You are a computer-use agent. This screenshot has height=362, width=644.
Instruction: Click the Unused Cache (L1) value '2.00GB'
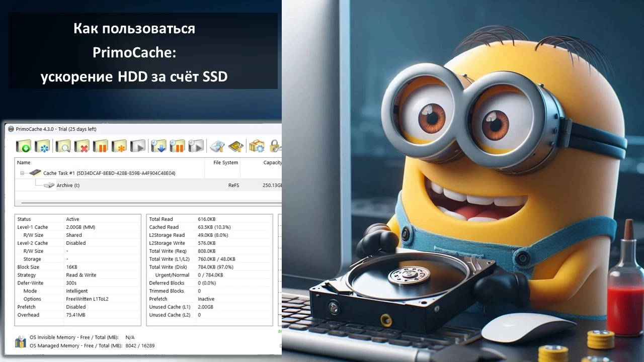click(205, 307)
